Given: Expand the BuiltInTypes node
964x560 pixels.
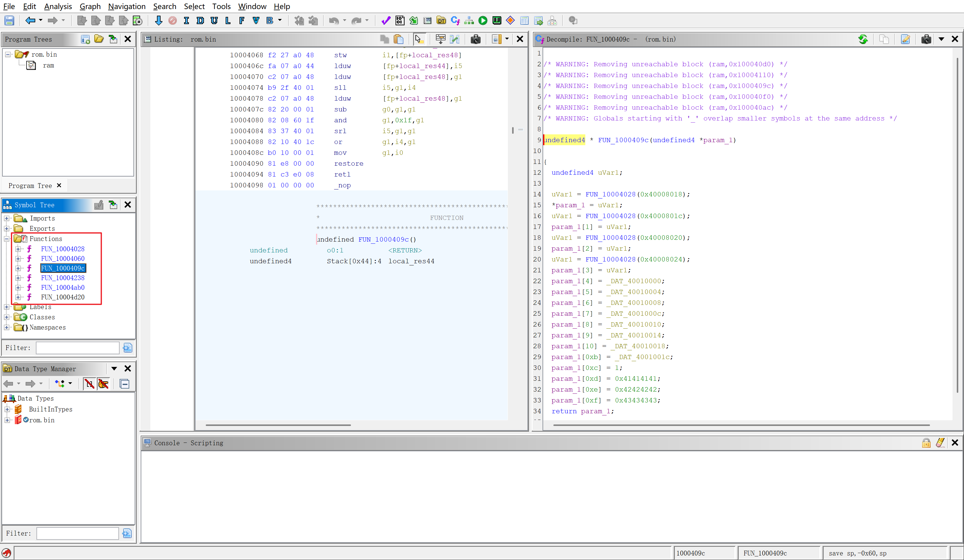Looking at the screenshot, I should (x=7, y=409).
